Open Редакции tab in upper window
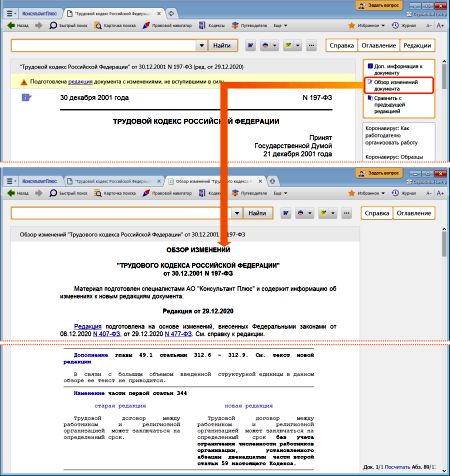 [417, 45]
